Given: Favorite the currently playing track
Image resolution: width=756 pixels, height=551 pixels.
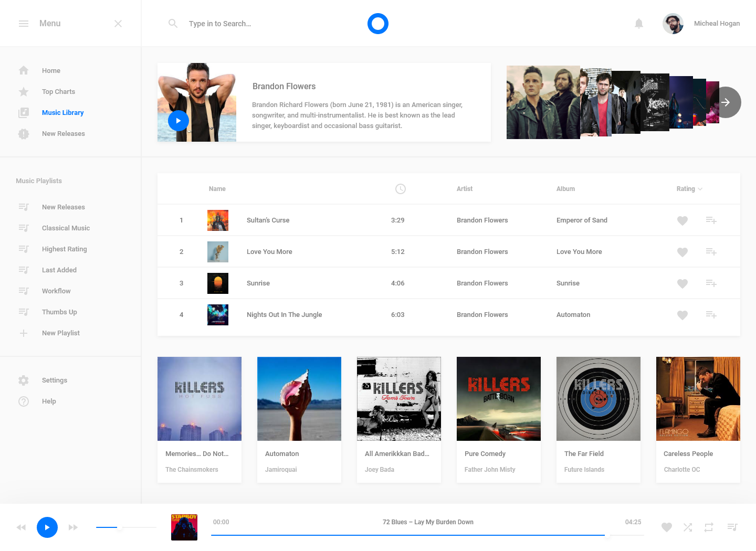Looking at the screenshot, I should tap(667, 527).
